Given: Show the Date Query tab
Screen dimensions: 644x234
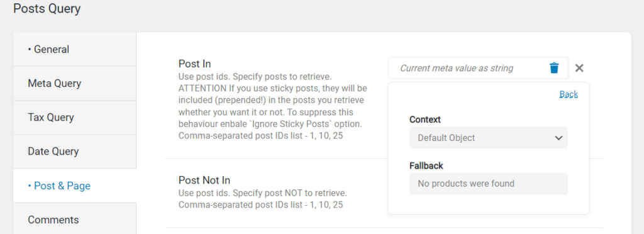Looking at the screenshot, I should click(x=75, y=152).
